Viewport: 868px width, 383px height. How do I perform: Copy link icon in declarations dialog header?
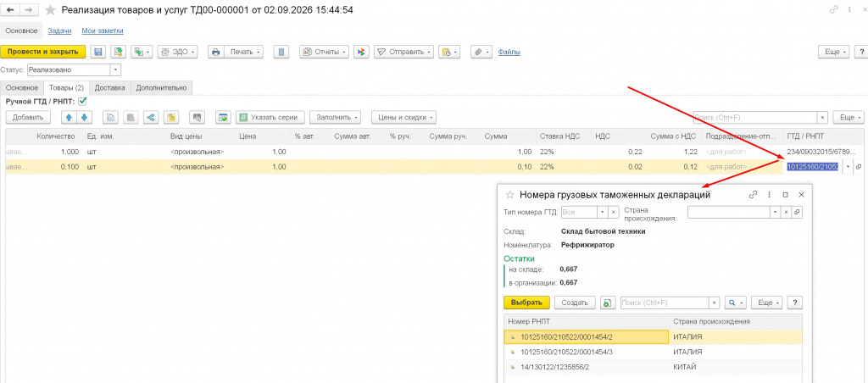(753, 195)
